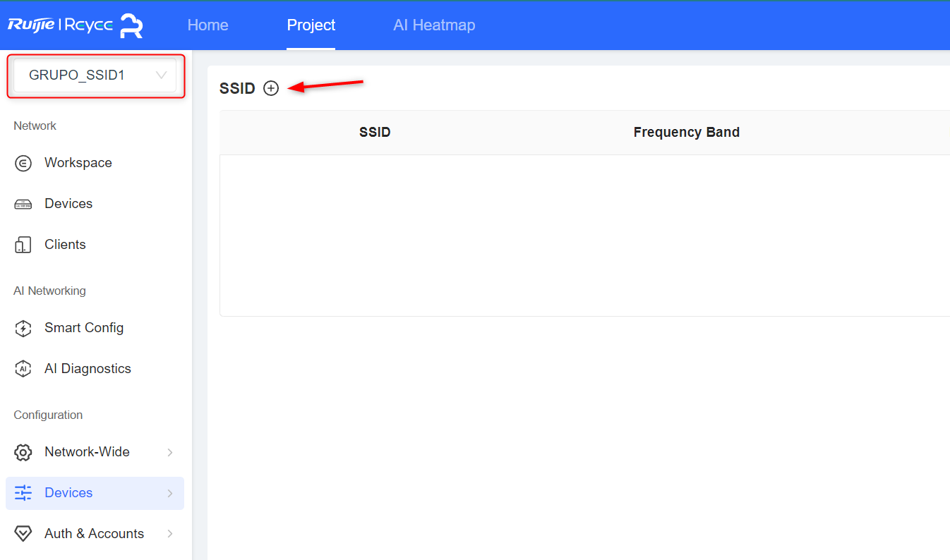Click the AI Diagnostics icon

(x=23, y=369)
